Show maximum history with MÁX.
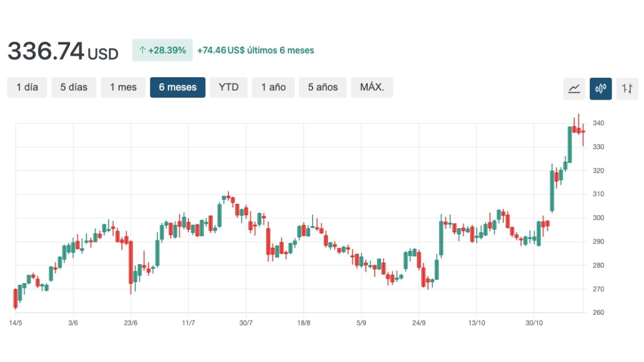Image resolution: width=644 pixels, height=362 pixels. pos(372,87)
